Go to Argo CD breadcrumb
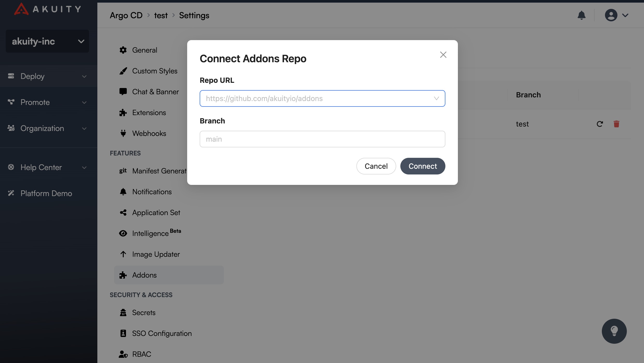 coord(126,15)
